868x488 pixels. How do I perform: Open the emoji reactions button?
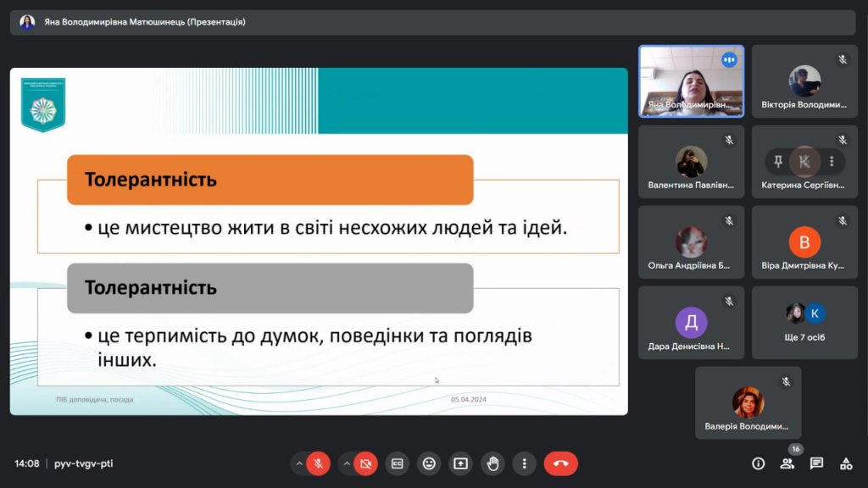point(429,463)
